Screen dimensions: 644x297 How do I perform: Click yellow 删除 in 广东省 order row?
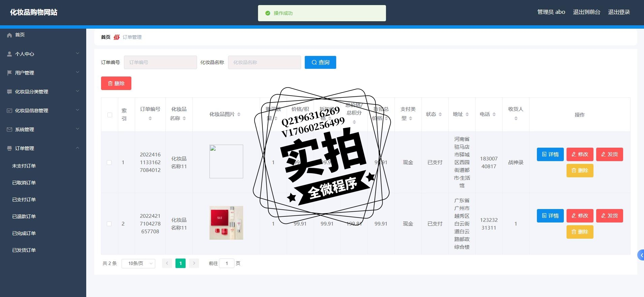[580, 232]
